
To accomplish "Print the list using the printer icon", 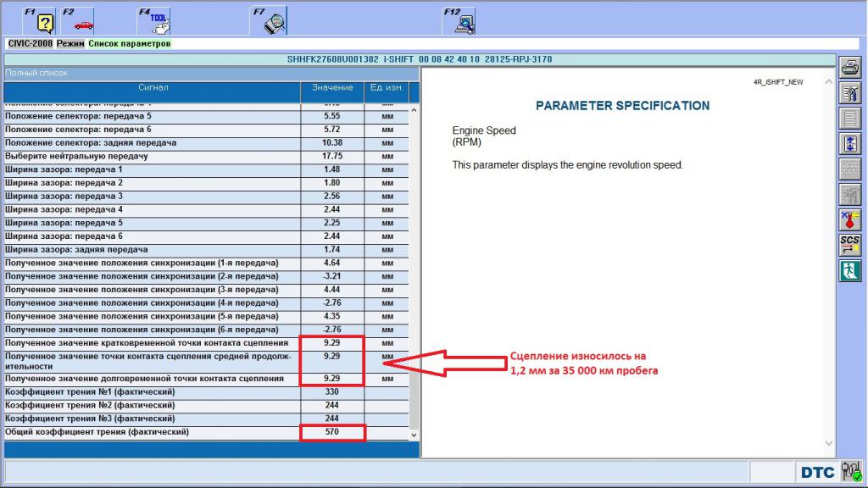I will [849, 68].
